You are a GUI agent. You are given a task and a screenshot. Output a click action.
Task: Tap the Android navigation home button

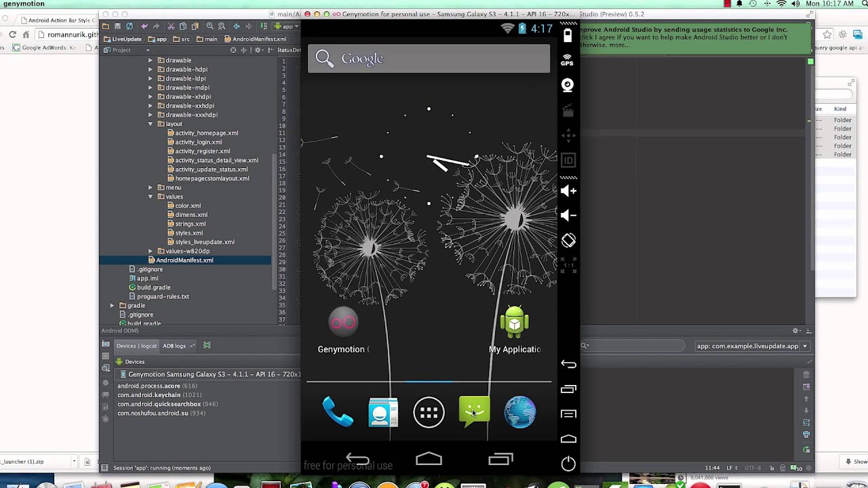(429, 460)
